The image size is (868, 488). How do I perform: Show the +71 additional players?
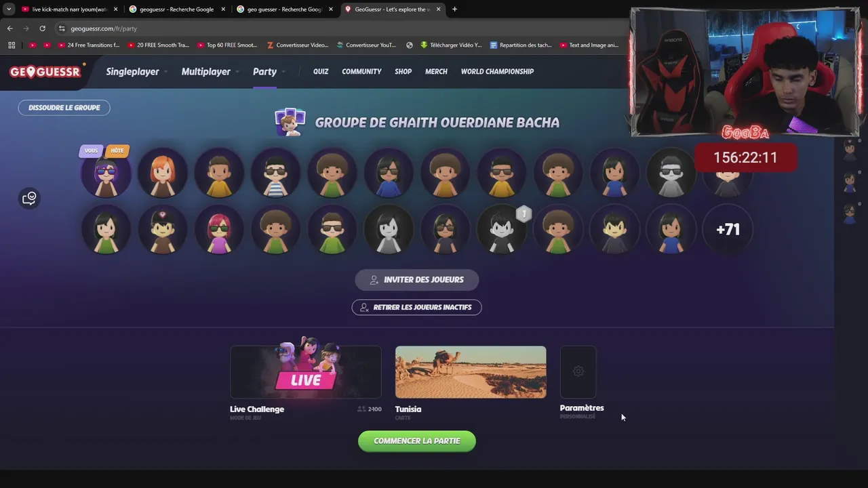[728, 229]
